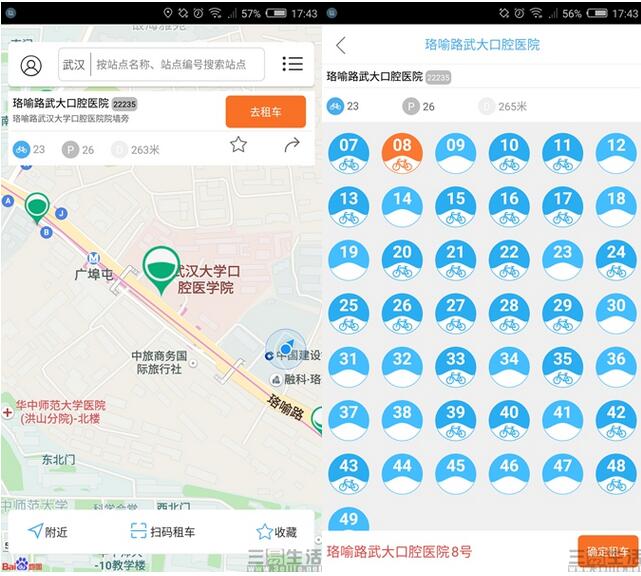Select bike dock 11
Screen dimensions: 641x576
coord(563,153)
